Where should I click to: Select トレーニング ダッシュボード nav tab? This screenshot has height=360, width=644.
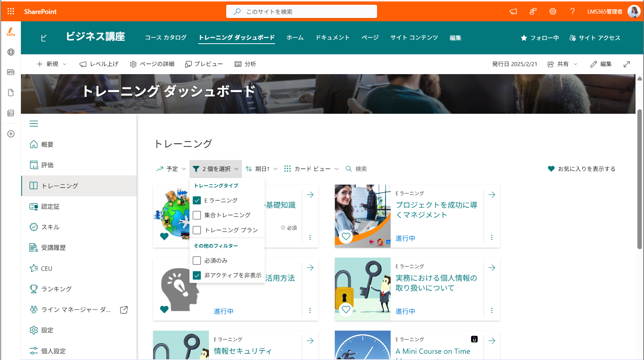pos(236,37)
